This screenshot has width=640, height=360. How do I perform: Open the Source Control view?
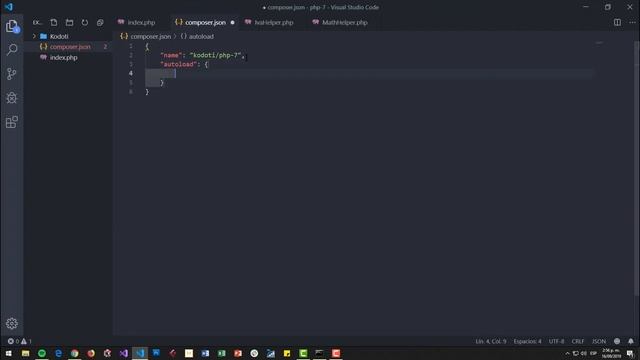point(12,74)
